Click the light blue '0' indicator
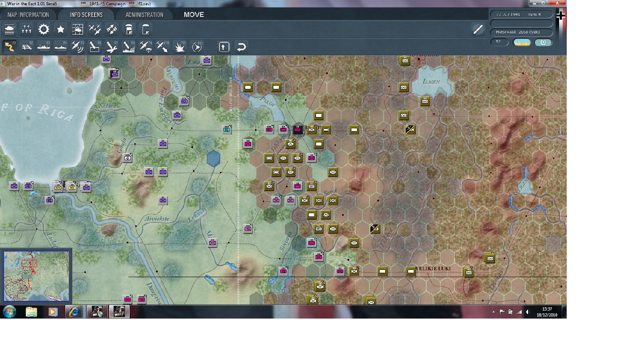 (543, 42)
